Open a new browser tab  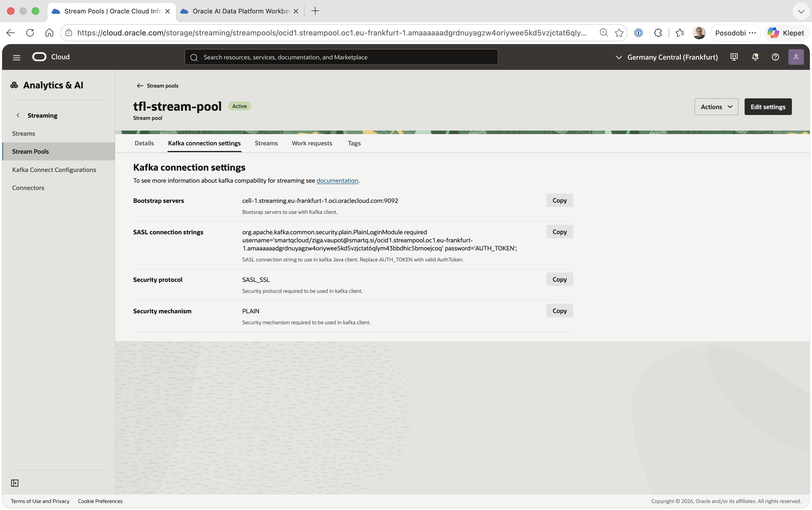315,11
